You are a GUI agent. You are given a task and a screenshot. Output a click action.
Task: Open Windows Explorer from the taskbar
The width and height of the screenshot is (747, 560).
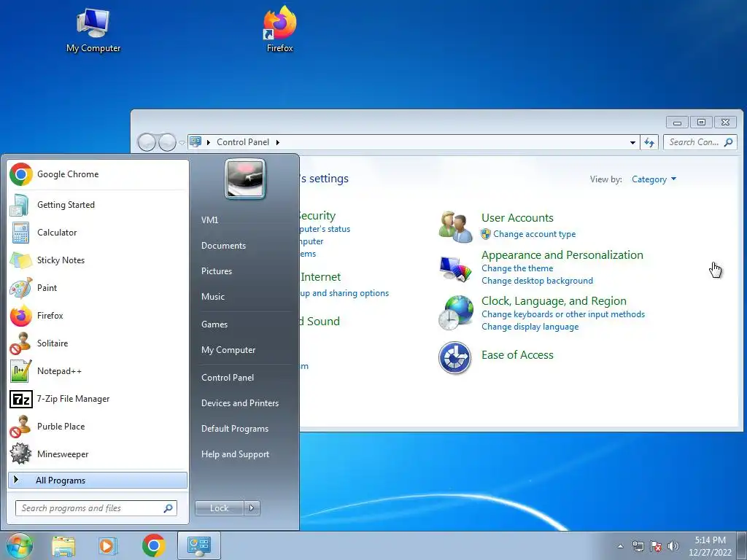click(63, 545)
